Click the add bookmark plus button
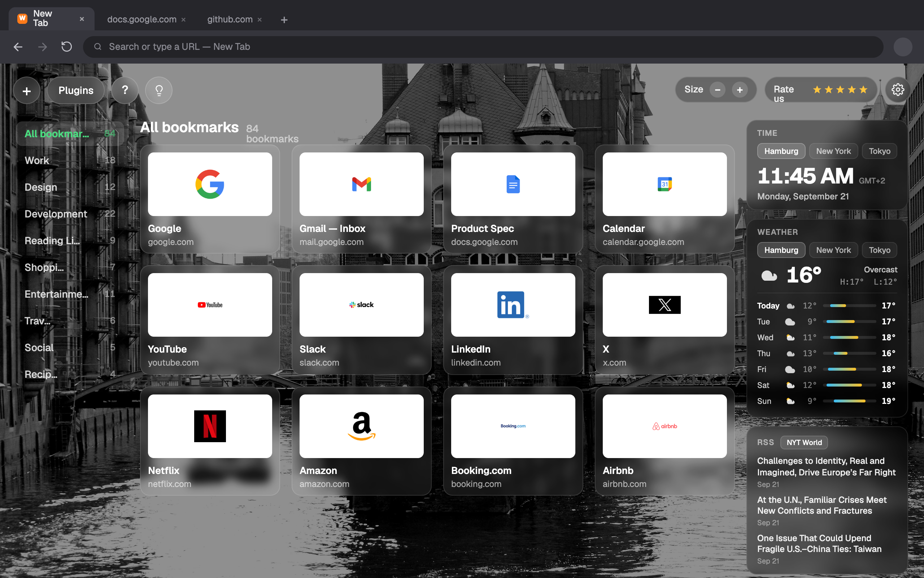 click(27, 91)
